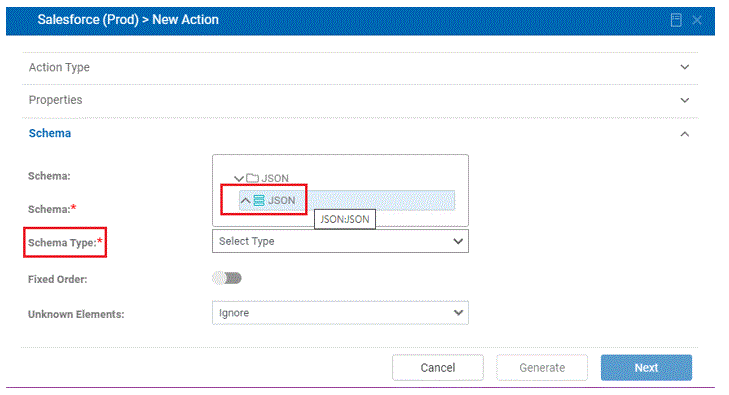Click the Next button
Screen dimensions: 729x395
tap(646, 368)
